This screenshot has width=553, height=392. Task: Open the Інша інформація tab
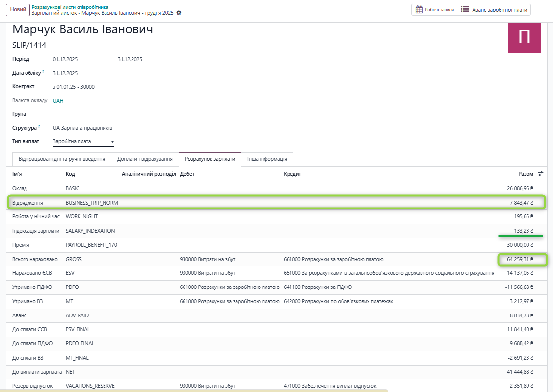click(267, 159)
